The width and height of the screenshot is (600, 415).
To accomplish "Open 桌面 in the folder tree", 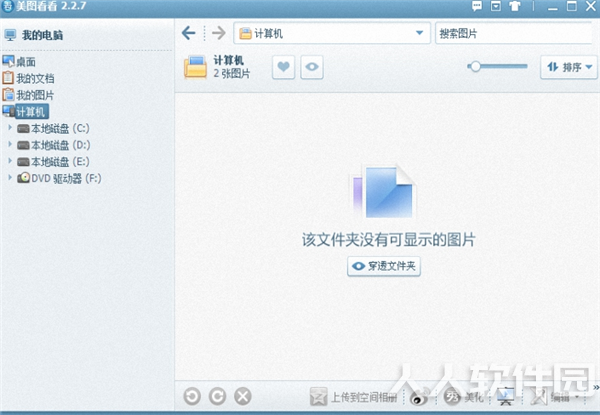I will 19,62.
